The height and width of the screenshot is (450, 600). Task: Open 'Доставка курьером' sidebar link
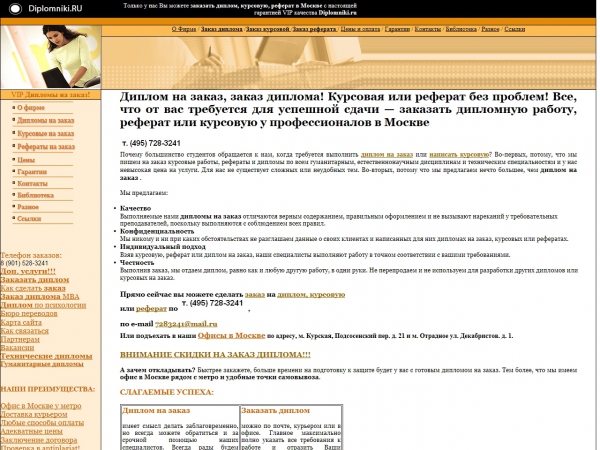pyautogui.click(x=34, y=414)
